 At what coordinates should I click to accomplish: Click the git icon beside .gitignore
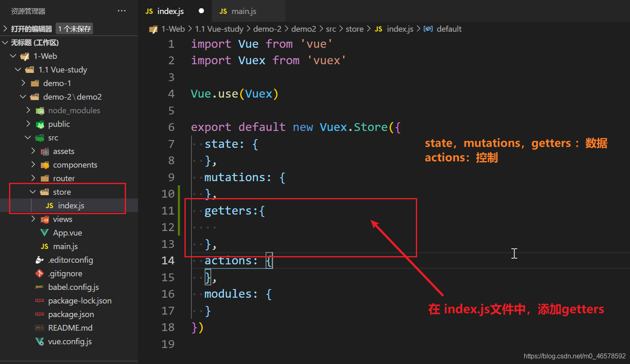[40, 273]
